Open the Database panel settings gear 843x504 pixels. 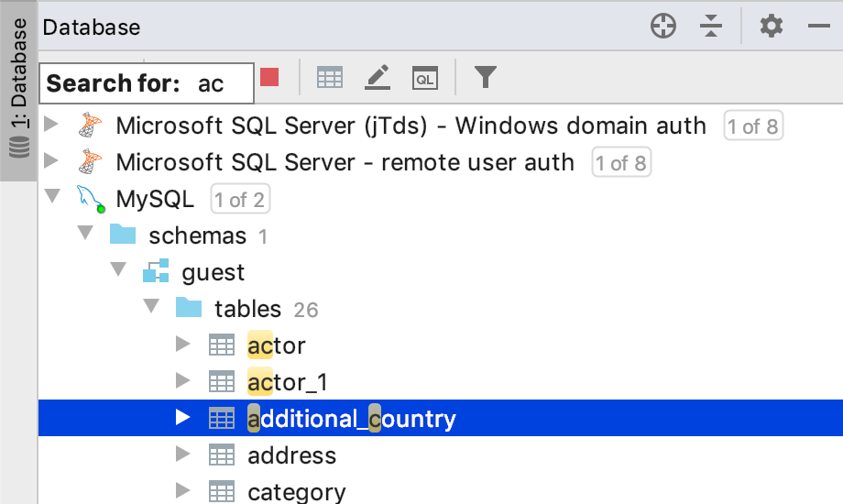click(771, 26)
